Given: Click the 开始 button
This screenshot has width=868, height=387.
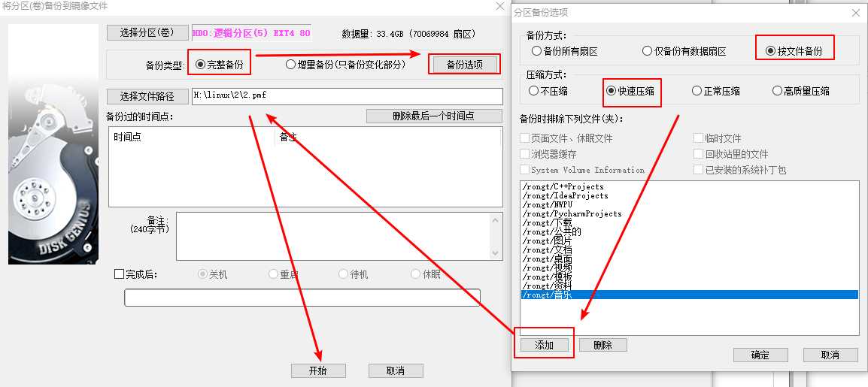Looking at the screenshot, I should click(x=318, y=370).
